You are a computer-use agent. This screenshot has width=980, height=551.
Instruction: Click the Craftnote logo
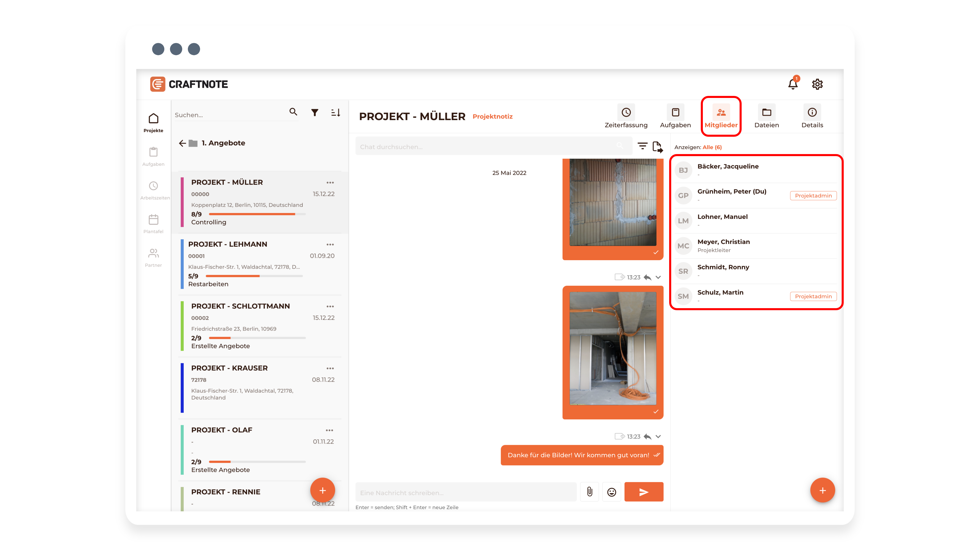189,84
